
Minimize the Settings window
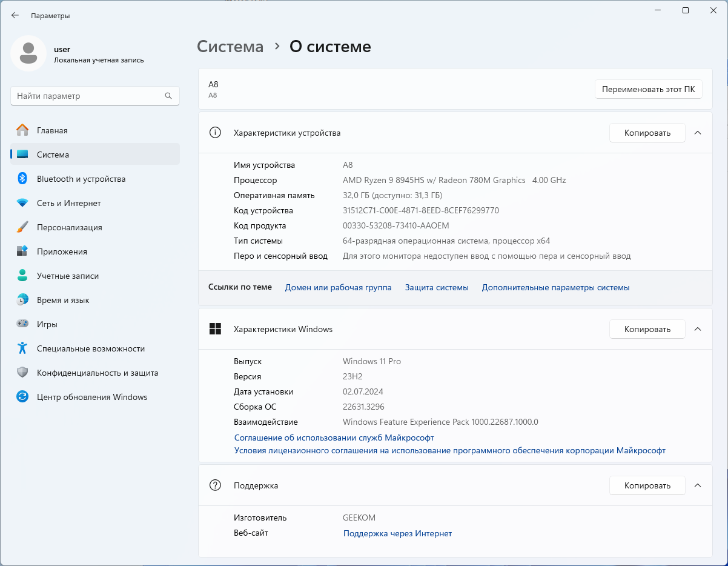pyautogui.click(x=658, y=10)
